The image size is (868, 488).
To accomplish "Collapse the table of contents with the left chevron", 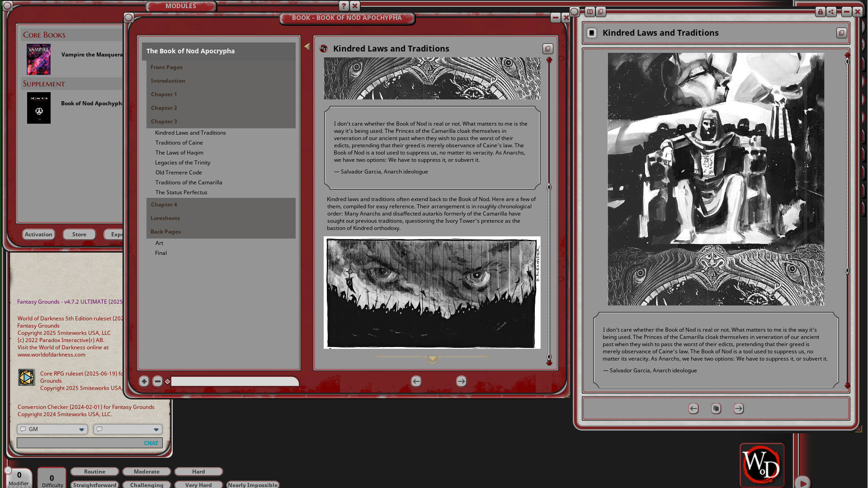I will [307, 46].
